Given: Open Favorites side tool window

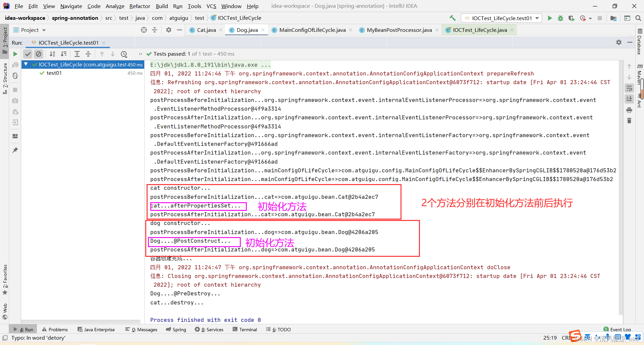Looking at the screenshot, I should 5,280.
